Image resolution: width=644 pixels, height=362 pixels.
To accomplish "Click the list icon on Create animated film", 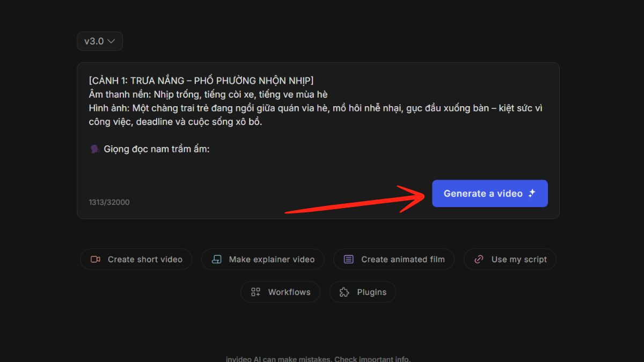I will click(x=349, y=260).
